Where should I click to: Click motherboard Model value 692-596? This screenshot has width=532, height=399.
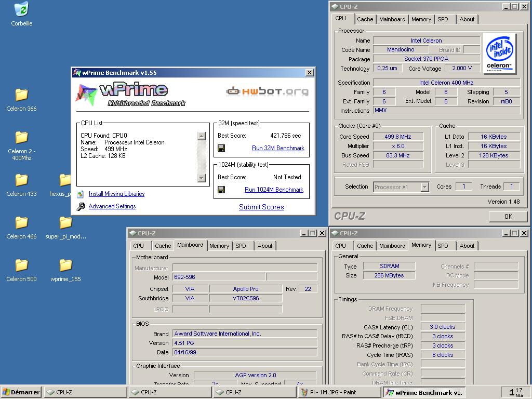click(x=219, y=277)
